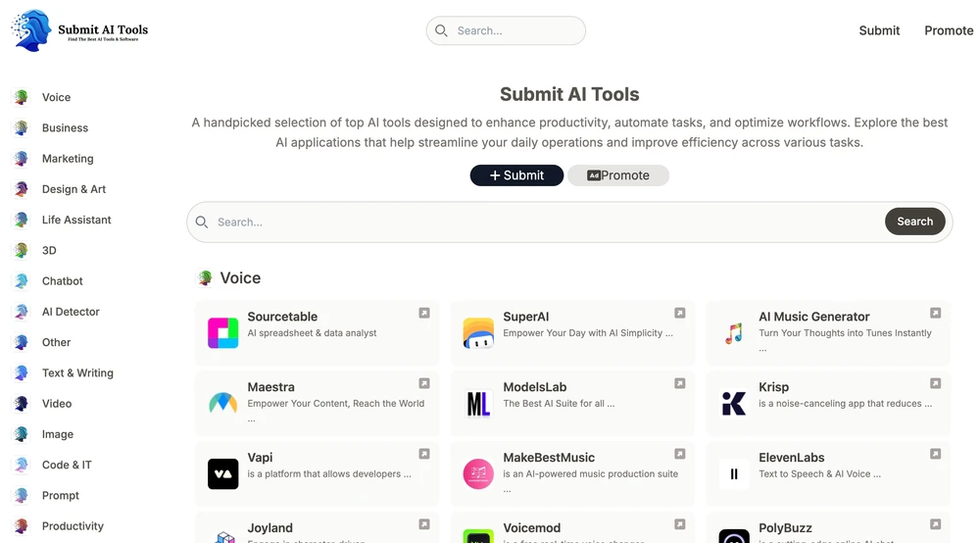Open Maestra external link icon

(x=424, y=383)
